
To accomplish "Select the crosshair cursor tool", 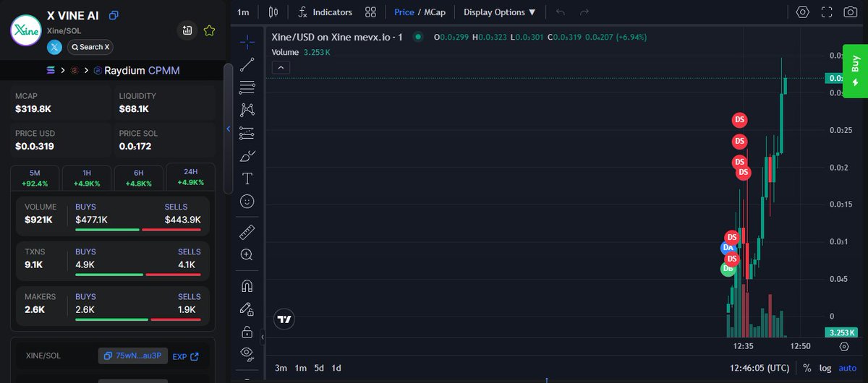I will [247, 41].
